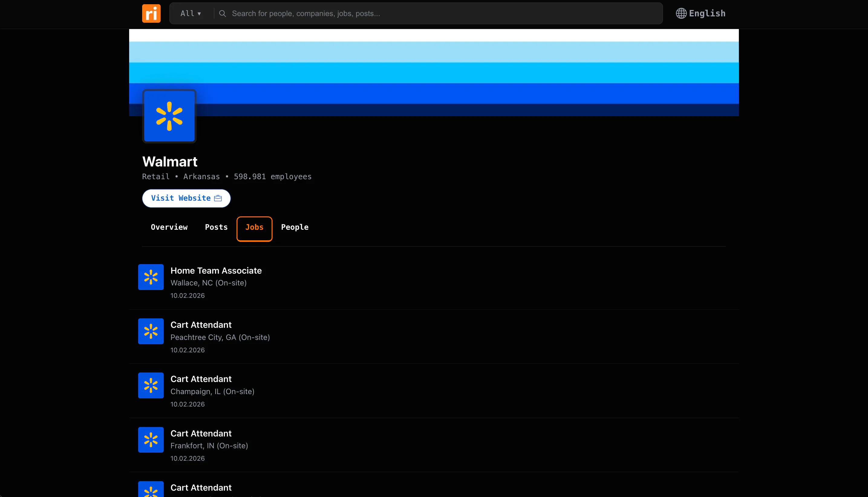Open Cart Attendant job in Peachtree City
Screen dimensions: 868x497
[201, 325]
